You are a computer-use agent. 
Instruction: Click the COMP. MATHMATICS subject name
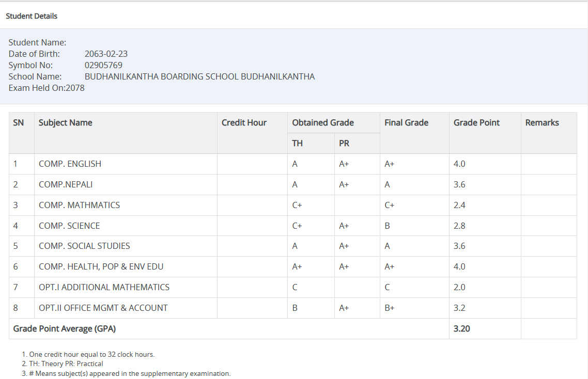[x=79, y=205]
